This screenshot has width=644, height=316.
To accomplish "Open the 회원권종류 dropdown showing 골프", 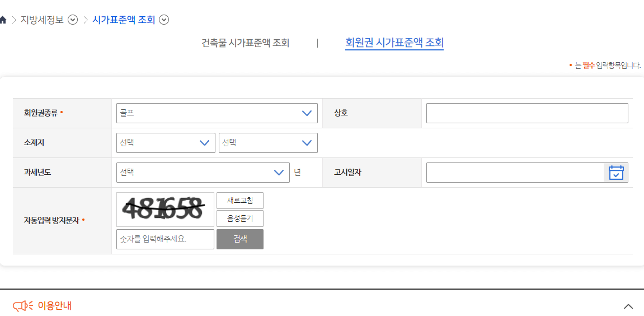I will (217, 113).
